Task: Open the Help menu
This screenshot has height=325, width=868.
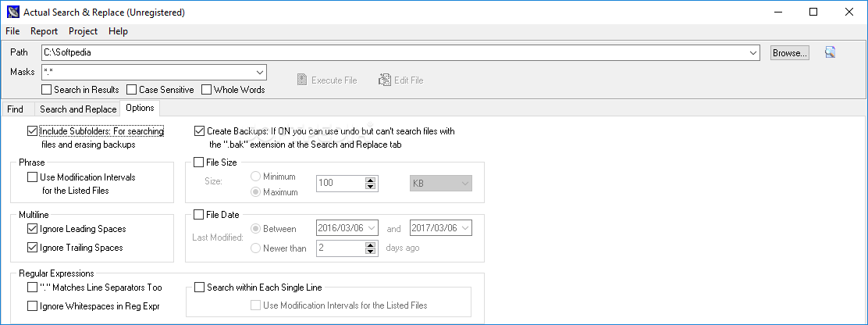Action: pos(118,31)
